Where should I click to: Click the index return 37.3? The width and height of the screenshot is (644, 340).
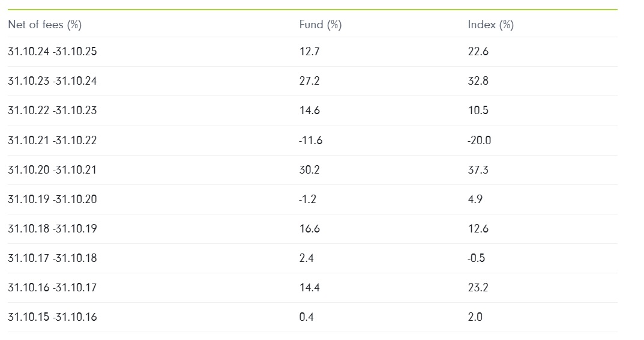(x=478, y=170)
